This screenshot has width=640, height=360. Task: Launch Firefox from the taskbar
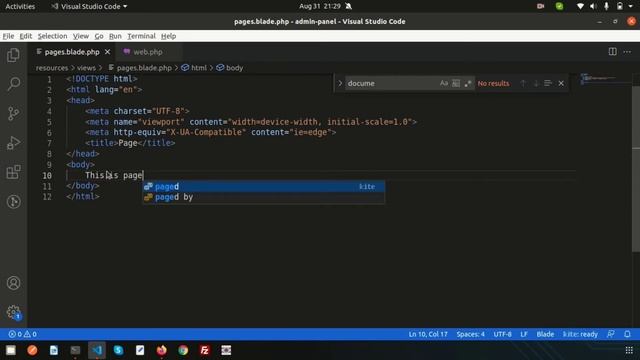pos(162,350)
